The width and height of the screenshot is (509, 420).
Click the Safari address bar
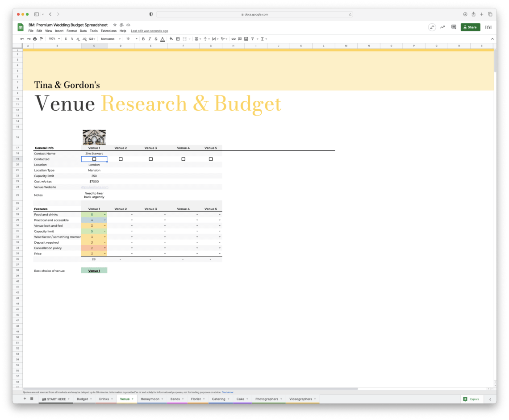coord(254,14)
